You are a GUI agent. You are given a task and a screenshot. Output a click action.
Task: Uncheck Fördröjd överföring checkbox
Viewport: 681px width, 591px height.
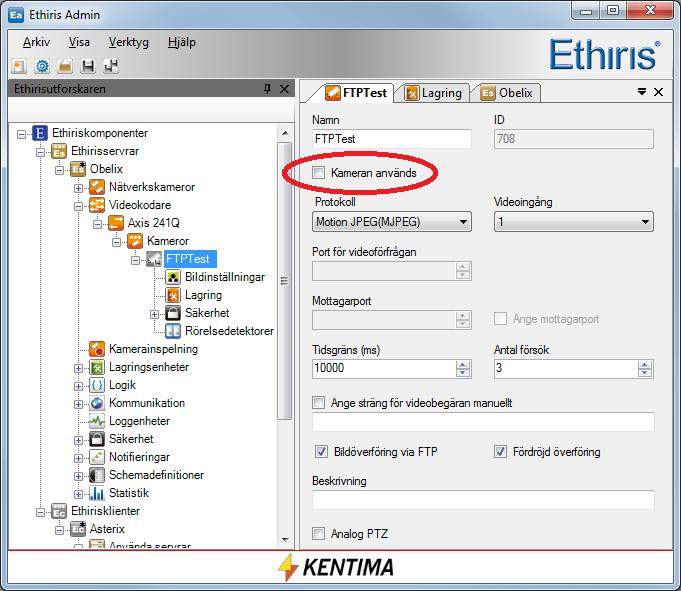[x=500, y=452]
